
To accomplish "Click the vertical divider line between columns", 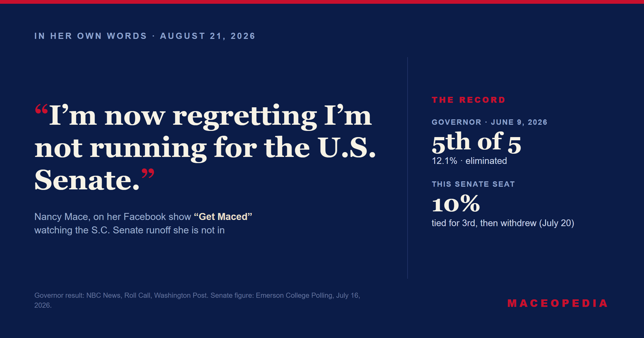I will (407, 168).
